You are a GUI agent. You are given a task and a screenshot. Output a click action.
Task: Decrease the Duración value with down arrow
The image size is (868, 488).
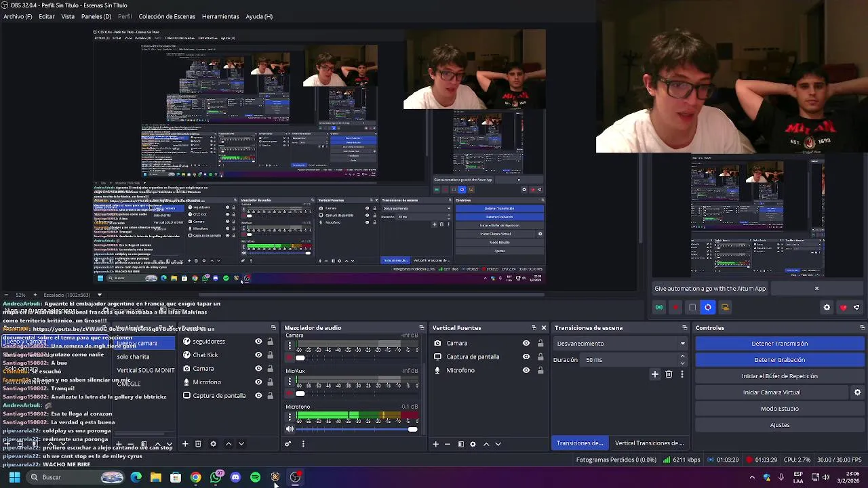point(682,363)
